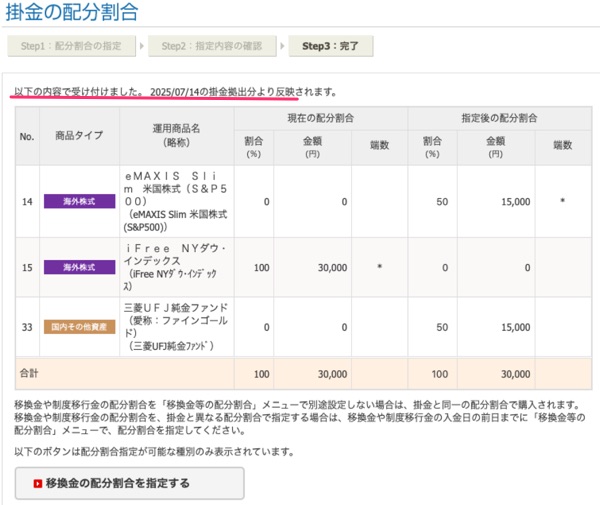Image resolution: width=600 pixels, height=505 pixels.
Task: Click the 三菱UFJ純金ファンド product name
Action: click(x=176, y=327)
